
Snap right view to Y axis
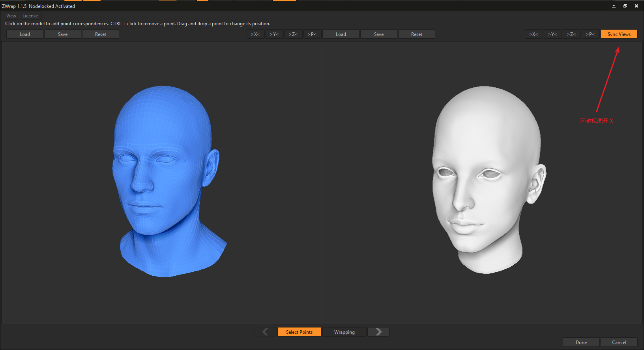click(552, 34)
